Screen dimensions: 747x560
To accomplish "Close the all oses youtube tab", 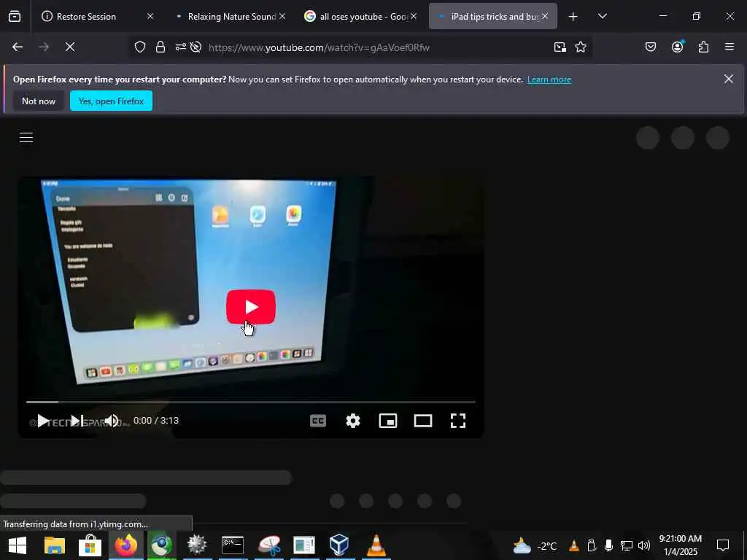I will tap(414, 16).
